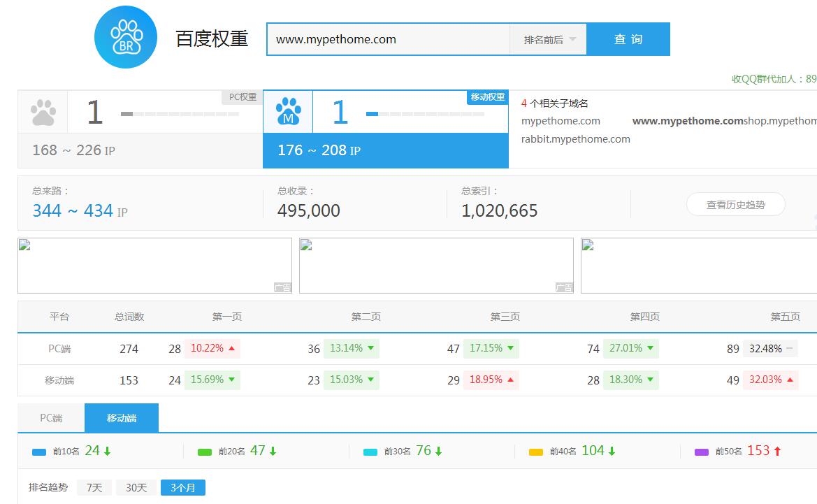Click the 查询 search button

(x=628, y=39)
